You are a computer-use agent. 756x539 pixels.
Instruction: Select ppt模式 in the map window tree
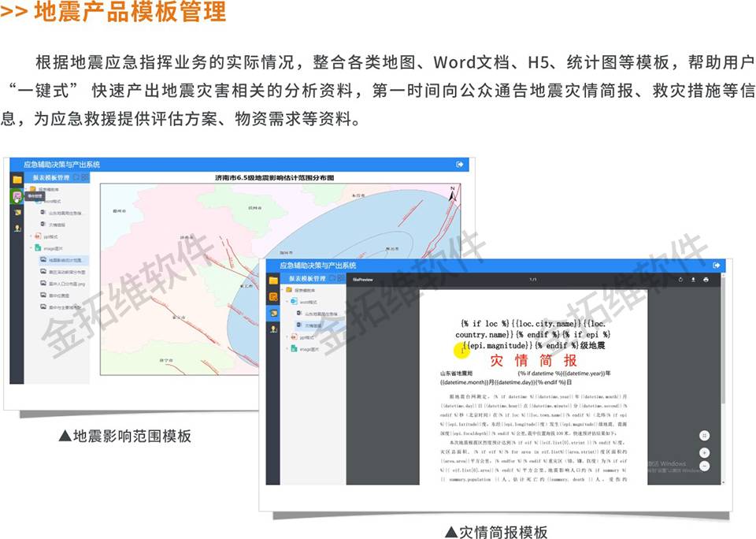click(46, 236)
